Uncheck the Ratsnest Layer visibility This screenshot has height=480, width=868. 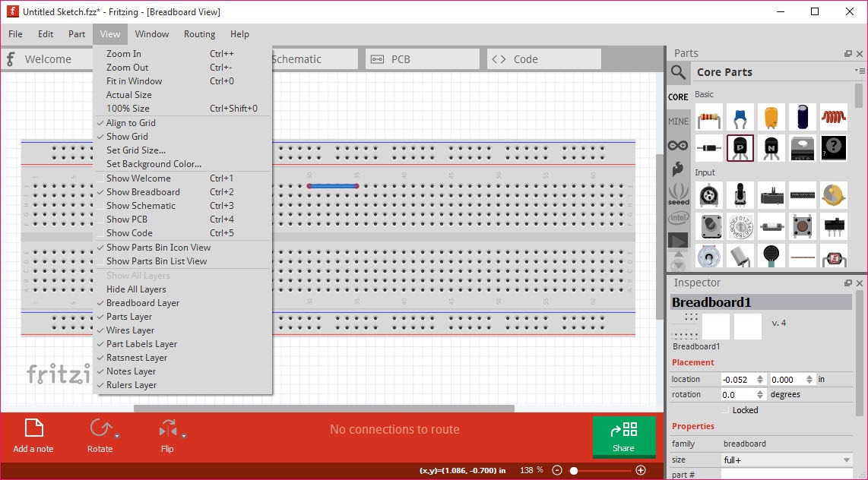pyautogui.click(x=137, y=358)
